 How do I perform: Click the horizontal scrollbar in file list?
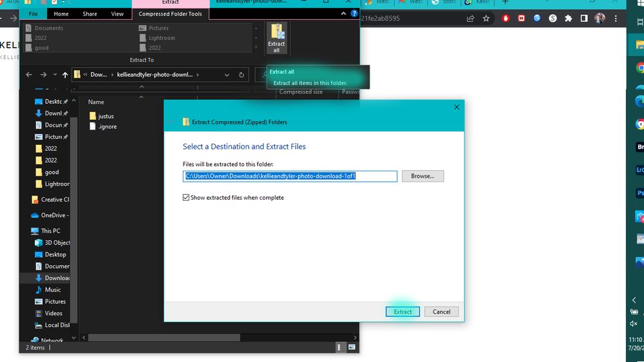164,338
